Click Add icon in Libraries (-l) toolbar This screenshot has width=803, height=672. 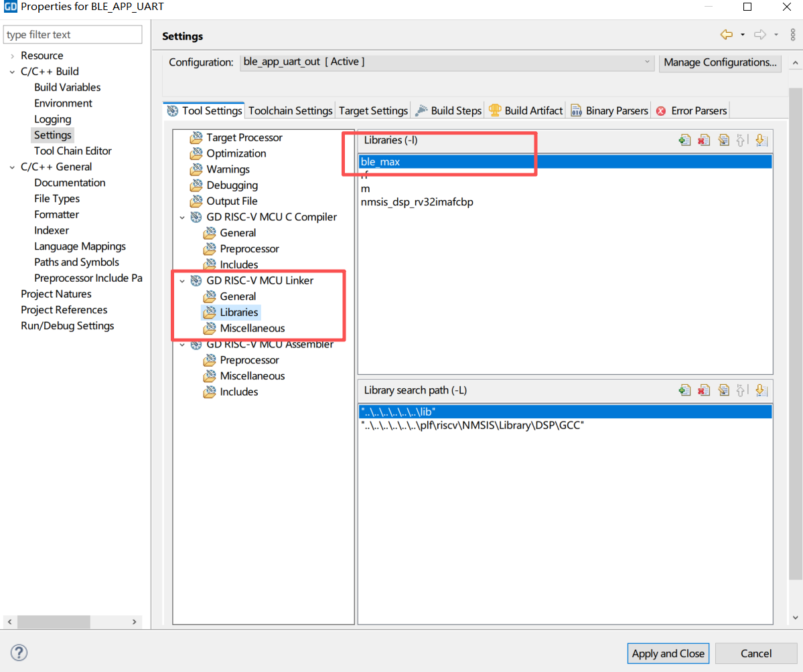[x=684, y=141]
